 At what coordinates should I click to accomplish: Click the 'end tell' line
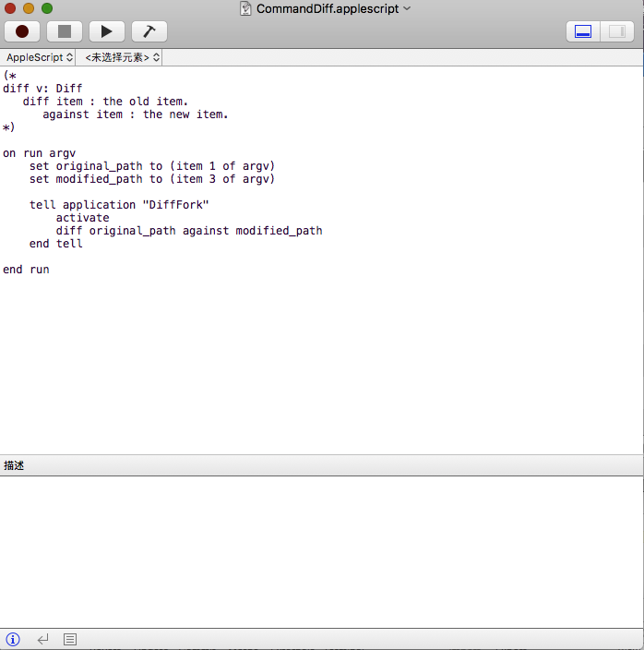point(56,244)
